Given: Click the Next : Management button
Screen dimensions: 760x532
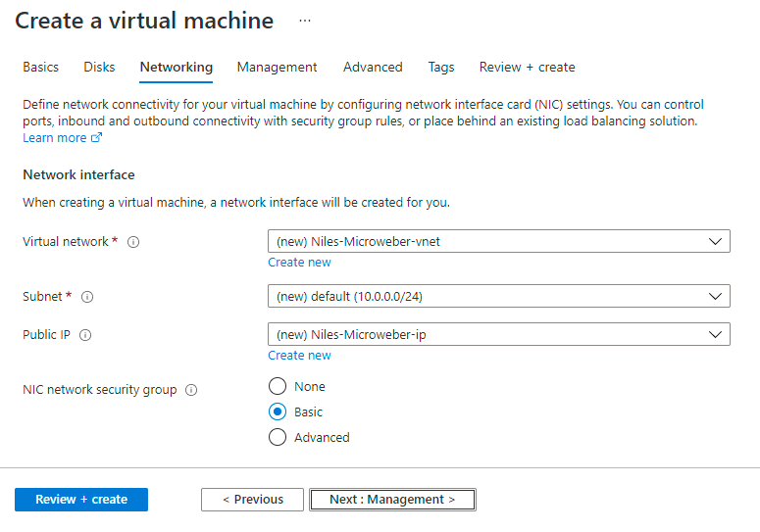Looking at the screenshot, I should [392, 500].
